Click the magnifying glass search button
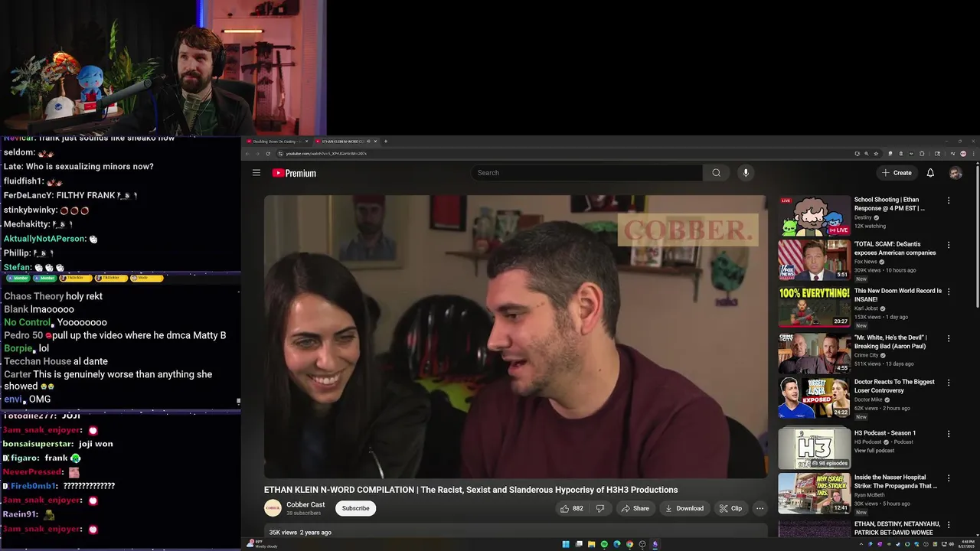This screenshot has width=980, height=551. coord(716,173)
